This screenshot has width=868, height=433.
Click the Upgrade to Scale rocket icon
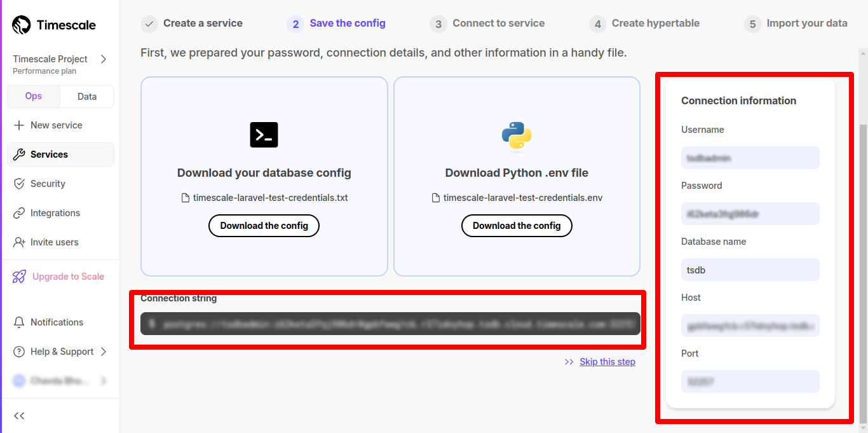click(20, 277)
